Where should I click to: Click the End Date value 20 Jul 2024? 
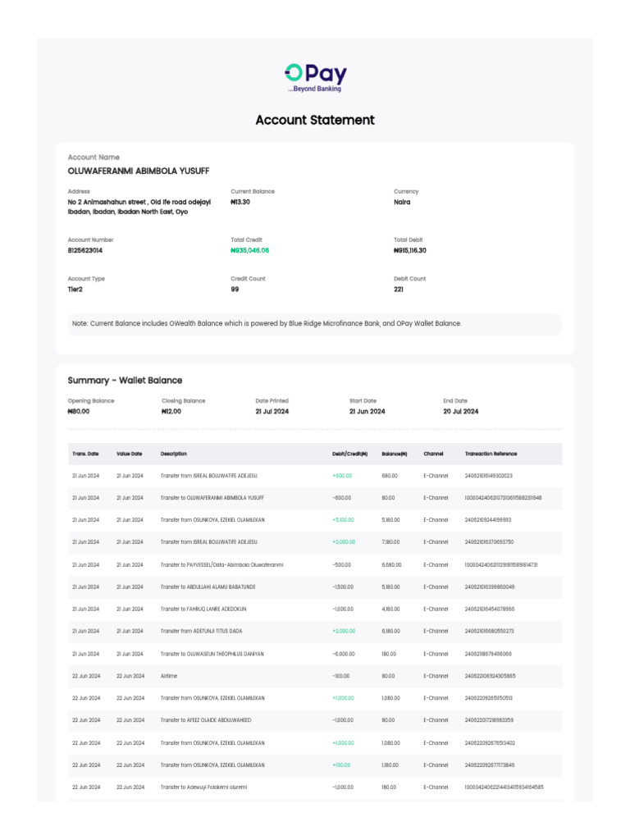(x=461, y=412)
